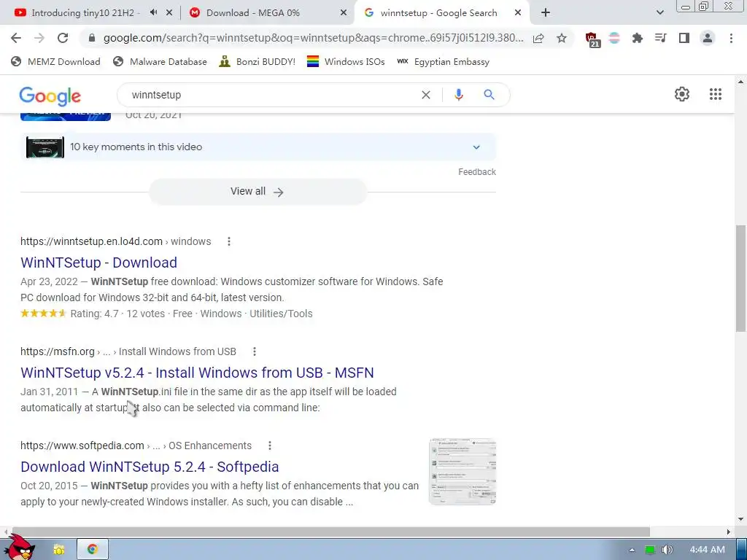Click the Chrome taskbar button
The height and width of the screenshot is (560, 747).
(x=93, y=550)
